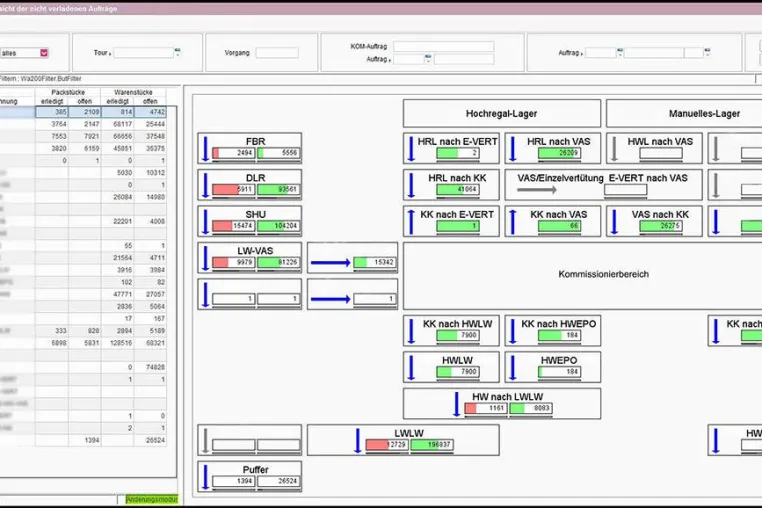The width and height of the screenshot is (762, 508).
Task: Click the LWLW station label
Action: point(409,433)
